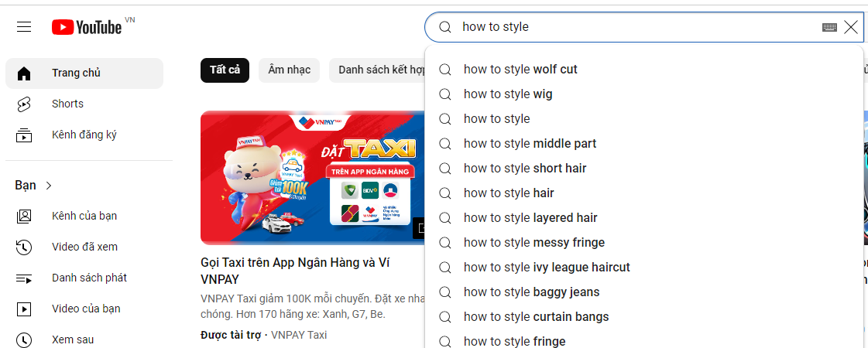This screenshot has width=868, height=348.
Task: Select the Tất cả filter chip
Action: [225, 70]
